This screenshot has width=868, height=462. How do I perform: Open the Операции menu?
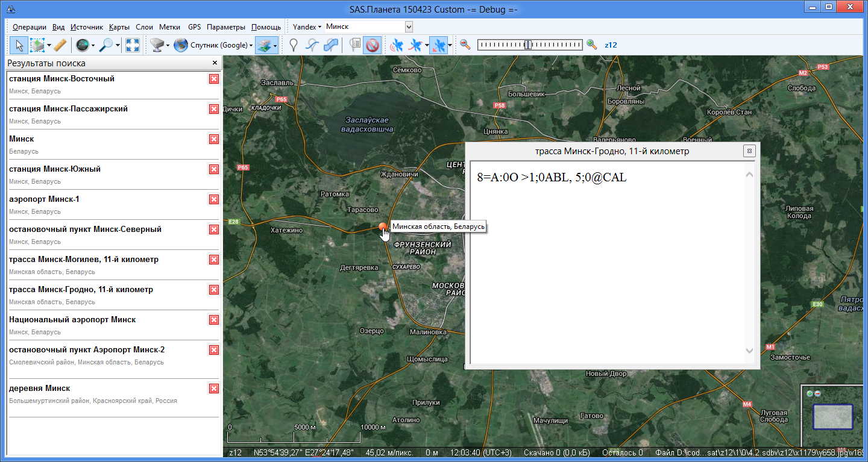(29, 27)
